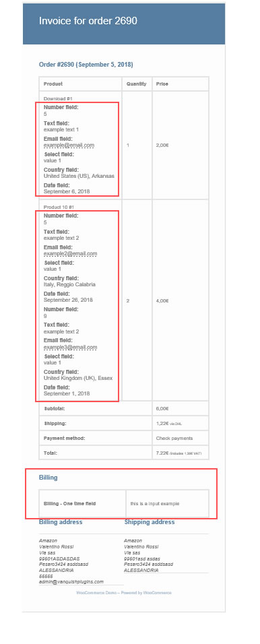Click the Price column header
Screen dimensions: 260x644
pos(162,84)
